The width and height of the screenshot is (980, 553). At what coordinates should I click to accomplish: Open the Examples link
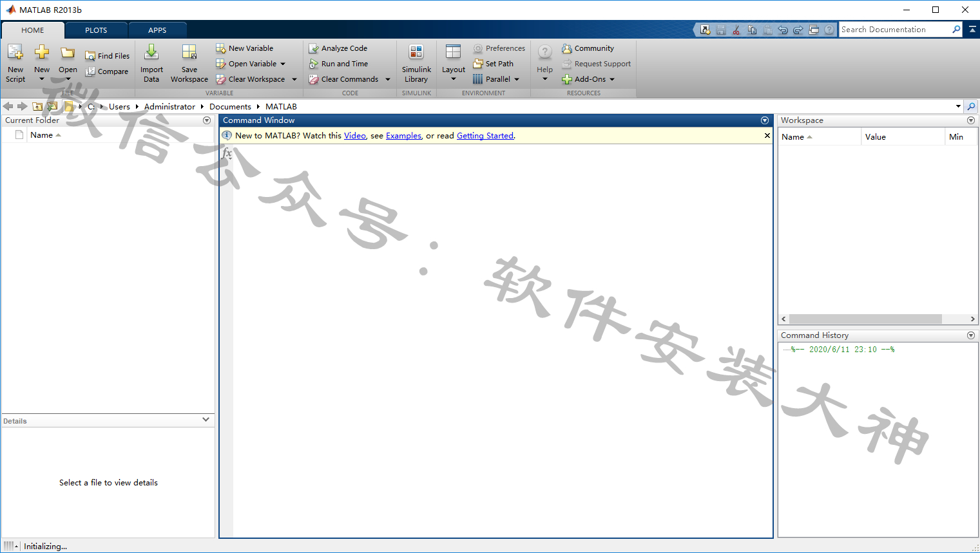click(403, 136)
